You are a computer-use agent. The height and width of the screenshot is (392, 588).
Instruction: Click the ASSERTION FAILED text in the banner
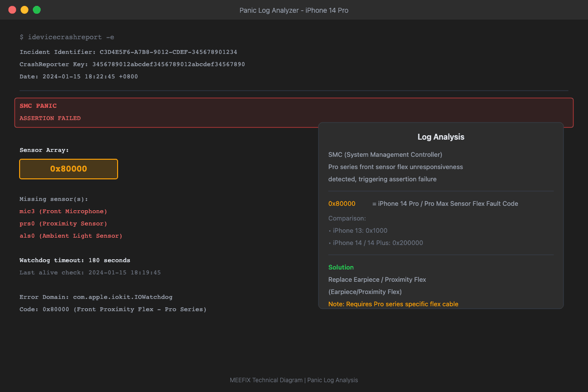point(50,118)
